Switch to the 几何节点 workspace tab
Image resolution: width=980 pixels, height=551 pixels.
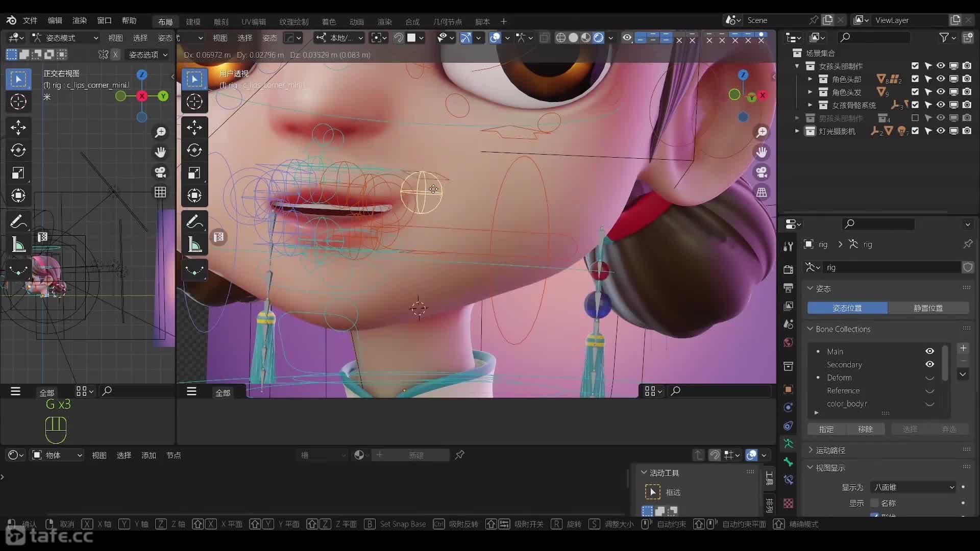point(447,21)
